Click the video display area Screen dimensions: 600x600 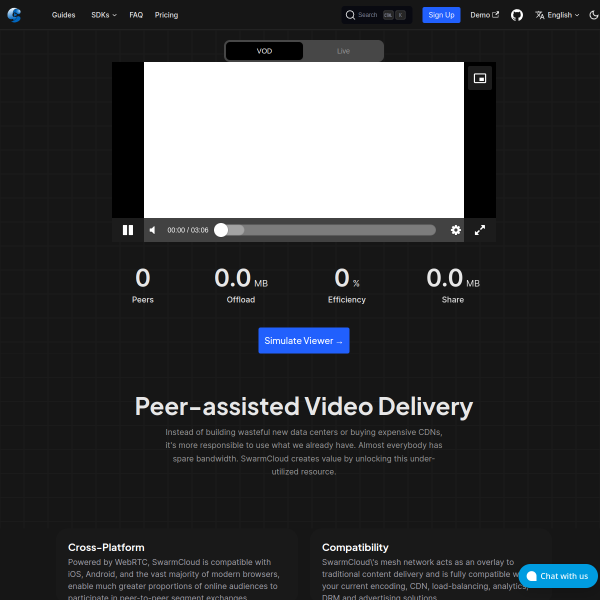[303, 140]
